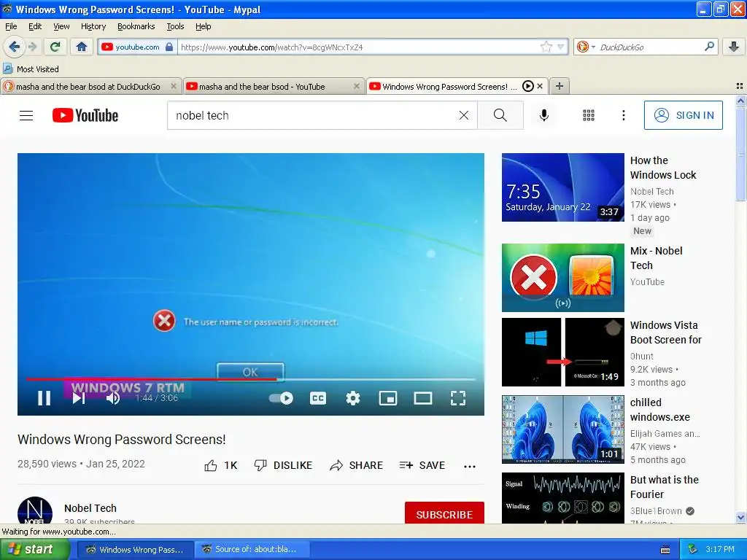747x560 pixels.
Task: Click the taskbar clock showing 3:17 PM
Action: pos(720,549)
